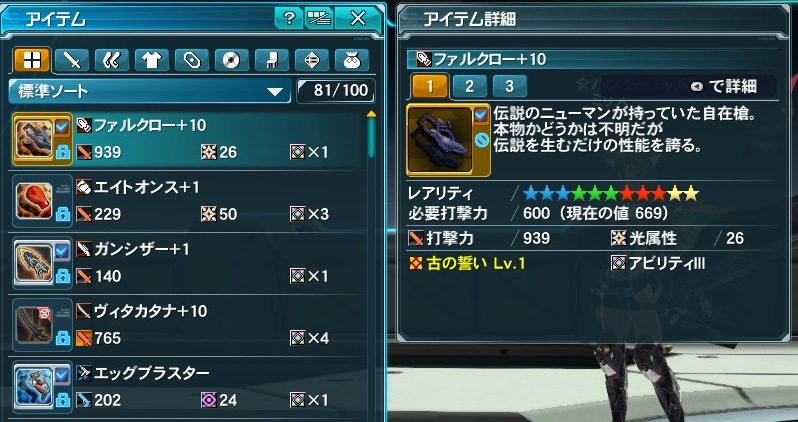Switch to detail page tab 2
This screenshot has width=798, height=422.
click(x=469, y=87)
